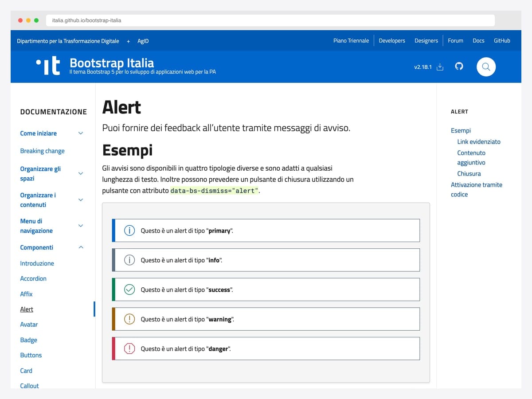Jump to Attivazione tramite codice
This screenshot has width=532, height=399.
pyautogui.click(x=477, y=190)
